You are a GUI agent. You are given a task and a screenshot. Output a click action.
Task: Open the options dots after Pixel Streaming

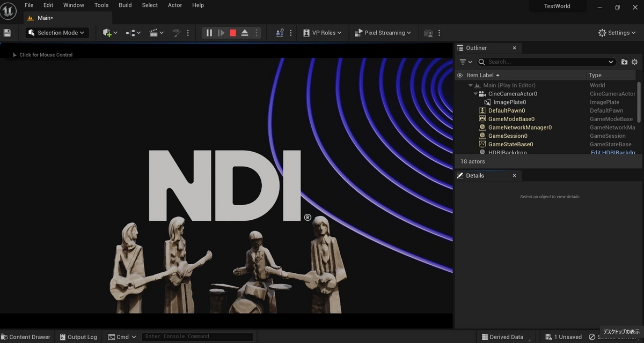click(440, 33)
